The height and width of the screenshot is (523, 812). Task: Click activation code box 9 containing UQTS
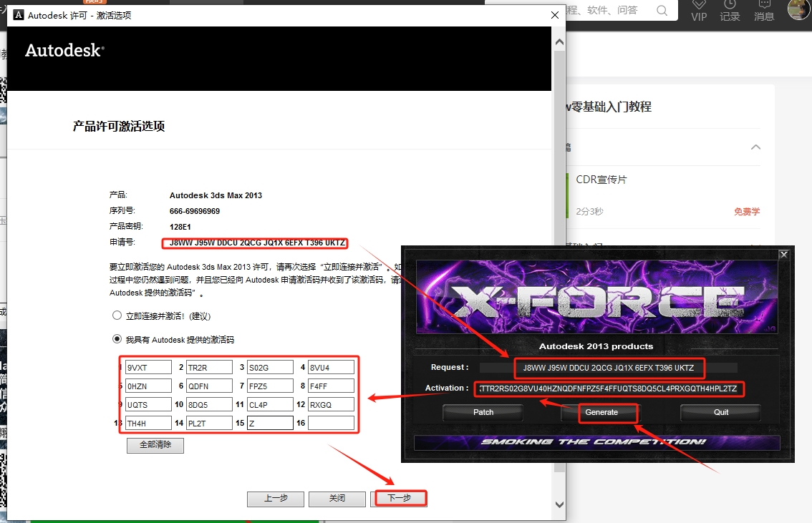[x=148, y=404]
